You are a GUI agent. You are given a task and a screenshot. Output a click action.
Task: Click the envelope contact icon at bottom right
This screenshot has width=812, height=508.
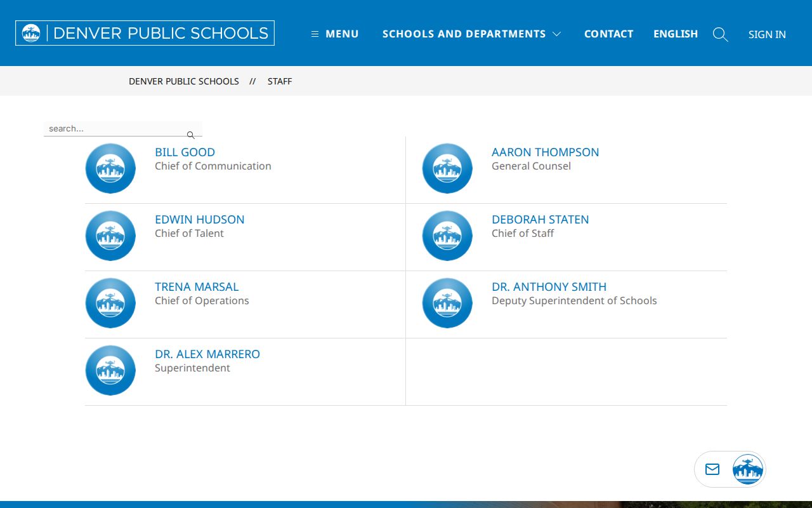(x=712, y=469)
